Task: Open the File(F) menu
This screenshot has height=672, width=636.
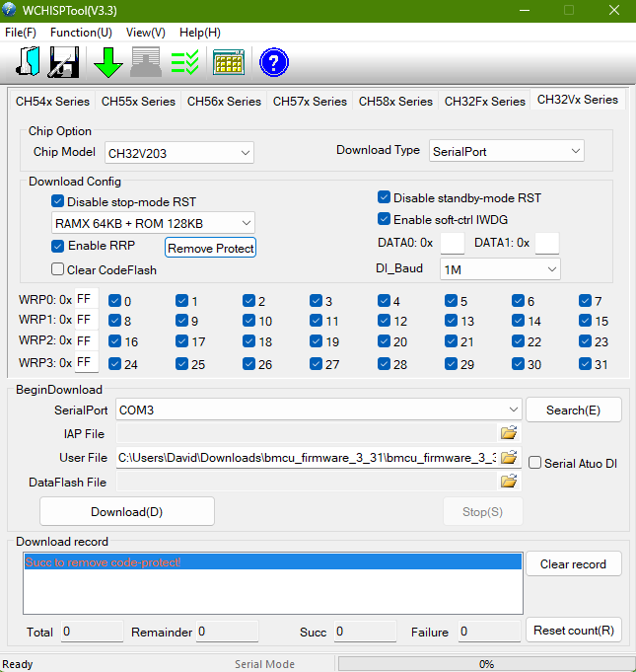Action: [x=20, y=33]
